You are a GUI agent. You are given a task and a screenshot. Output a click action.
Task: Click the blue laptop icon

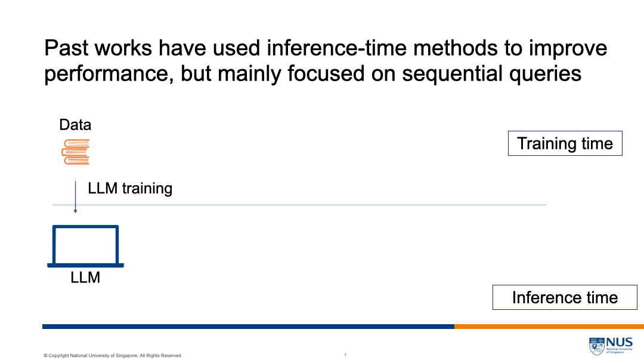[x=86, y=246]
